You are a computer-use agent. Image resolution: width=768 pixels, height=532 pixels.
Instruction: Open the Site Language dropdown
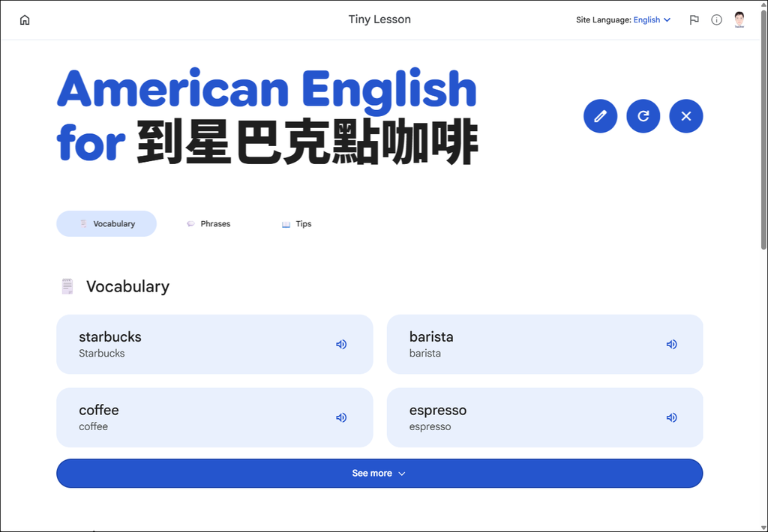pos(652,19)
